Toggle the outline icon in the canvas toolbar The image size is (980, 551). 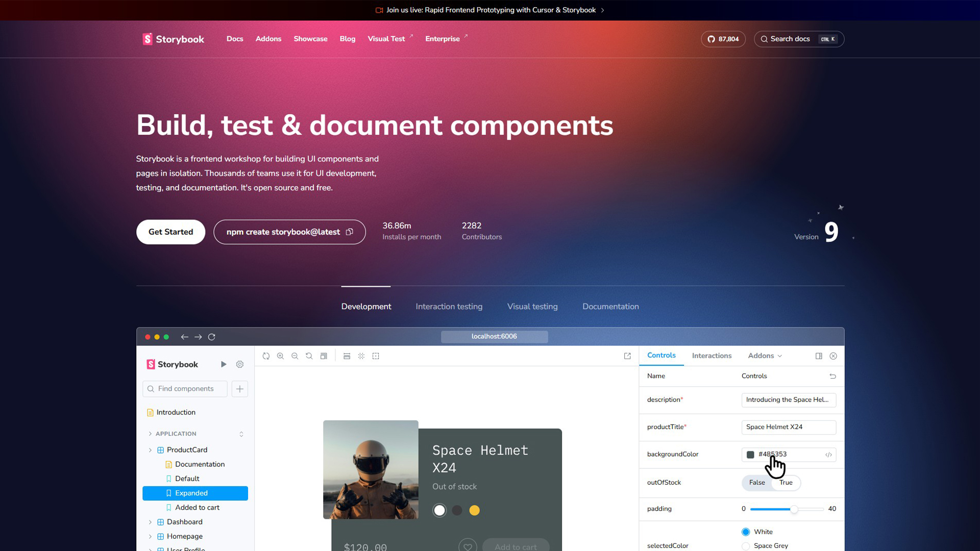376,356
